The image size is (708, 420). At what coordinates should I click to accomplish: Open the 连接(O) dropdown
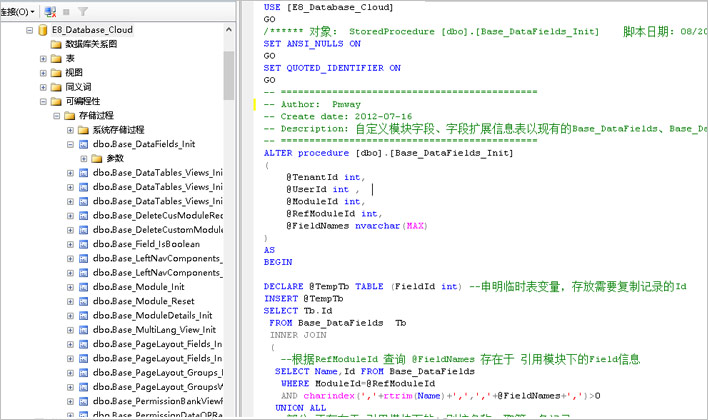click(20, 11)
